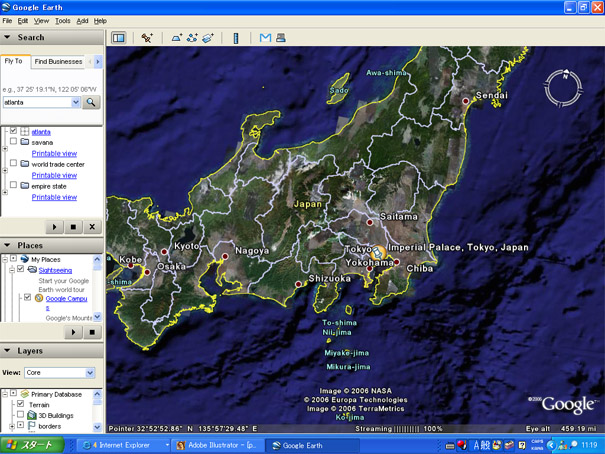Open the search history dropdown arrow
The height and width of the screenshot is (454, 605).
click(76, 102)
